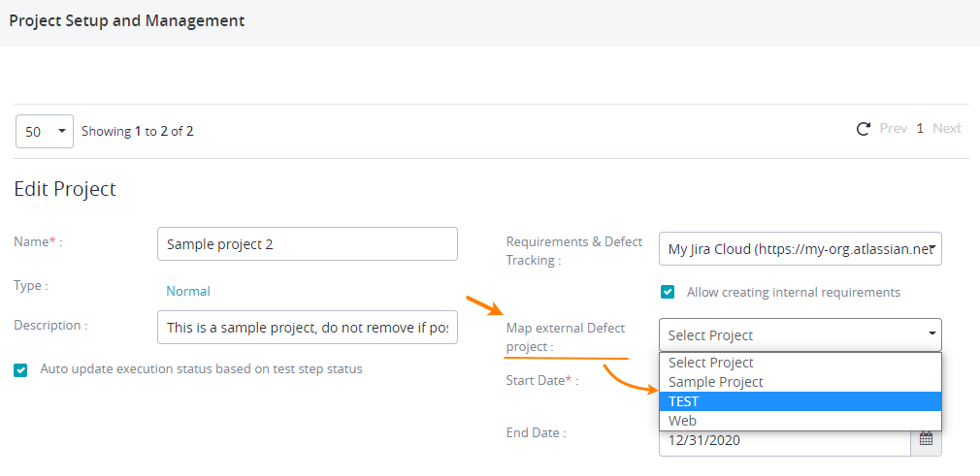Pick the Web project option
The width and height of the screenshot is (980, 476).
[800, 421]
